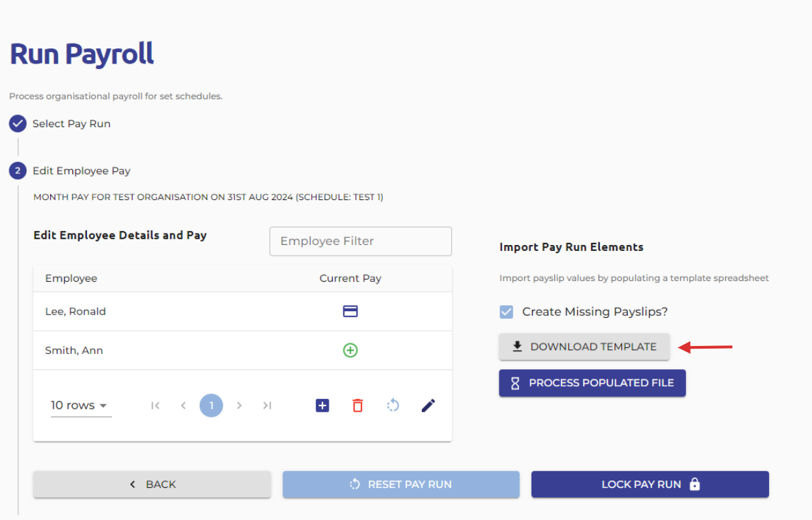812x520 pixels.
Task: Open Ronald Lee's payslip card icon
Action: coord(350,311)
